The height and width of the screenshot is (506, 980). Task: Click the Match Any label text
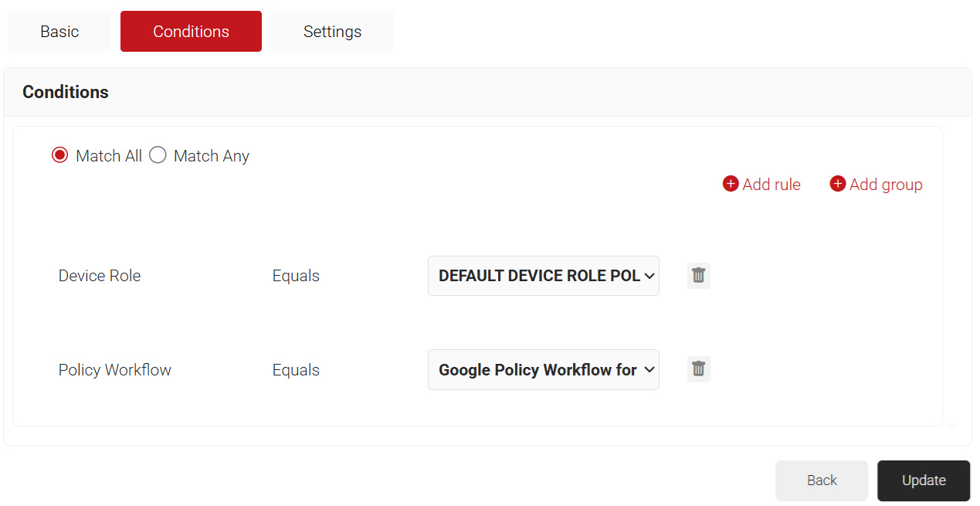(x=211, y=156)
